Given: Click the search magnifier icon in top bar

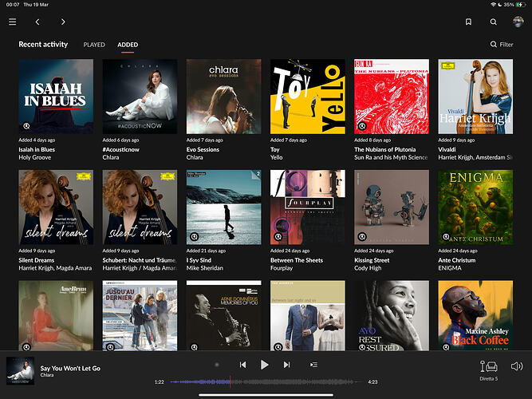Looking at the screenshot, I should (x=494, y=22).
